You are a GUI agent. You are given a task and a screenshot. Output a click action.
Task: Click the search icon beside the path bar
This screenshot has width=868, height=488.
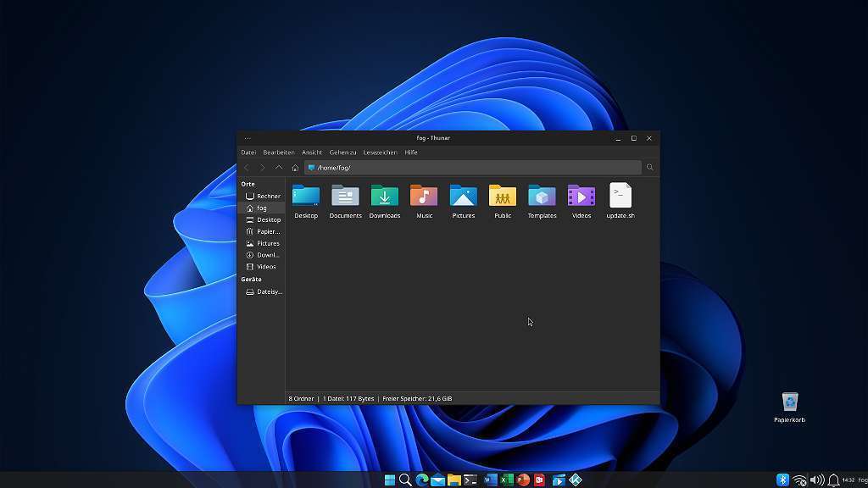point(650,168)
